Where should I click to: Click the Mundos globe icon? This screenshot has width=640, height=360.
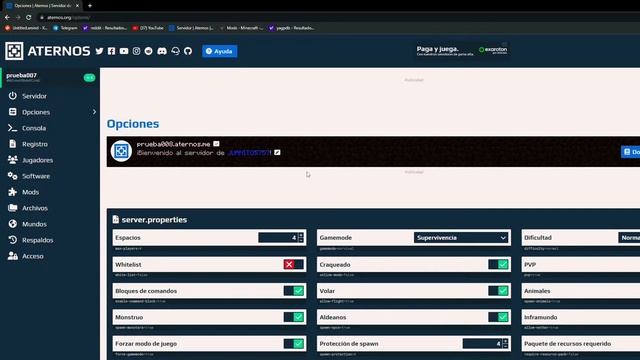pyautogui.click(x=13, y=224)
